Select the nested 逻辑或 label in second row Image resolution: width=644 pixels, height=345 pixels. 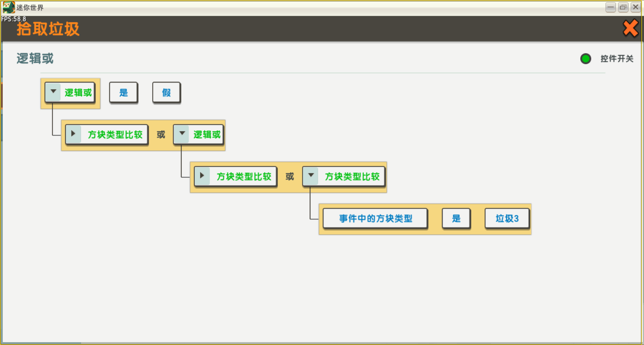click(207, 134)
